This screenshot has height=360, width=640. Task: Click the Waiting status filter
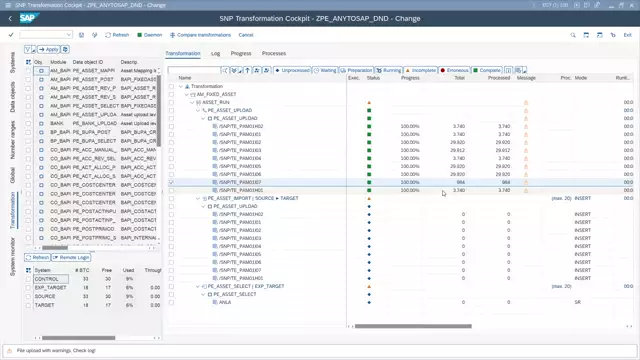(x=325, y=70)
